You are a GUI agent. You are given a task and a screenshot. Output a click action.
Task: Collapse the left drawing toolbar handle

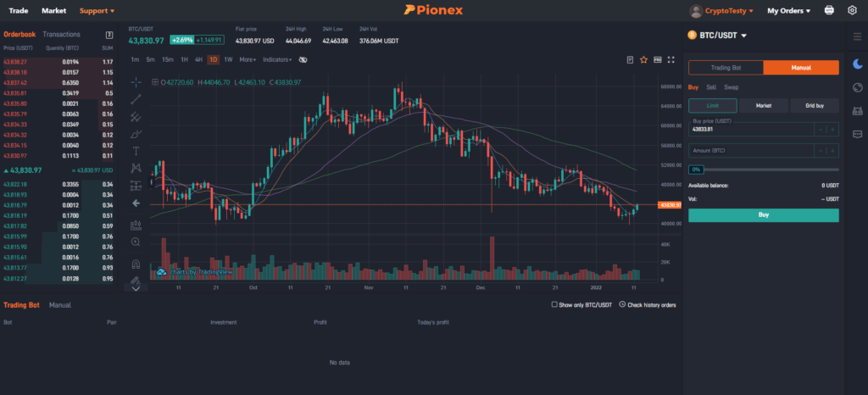click(x=152, y=182)
